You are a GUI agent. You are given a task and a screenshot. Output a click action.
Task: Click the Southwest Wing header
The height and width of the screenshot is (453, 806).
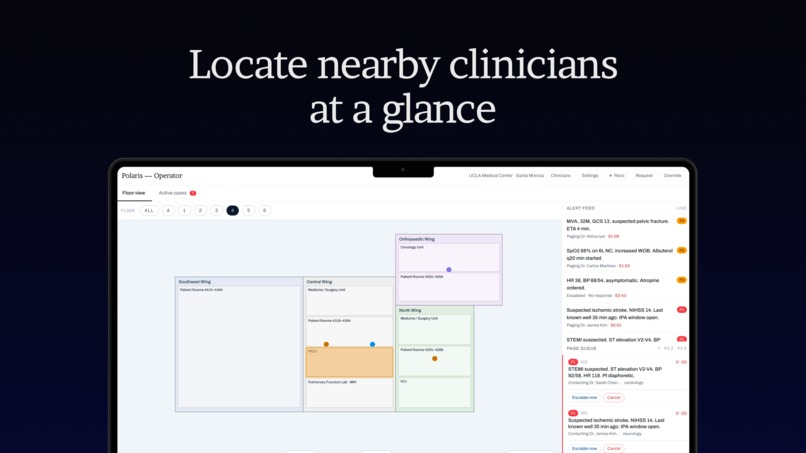point(195,282)
